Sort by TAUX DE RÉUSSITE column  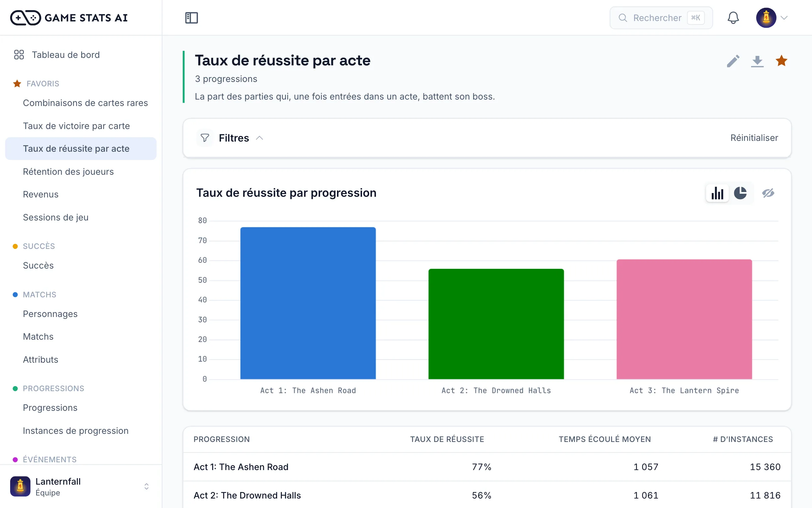pyautogui.click(x=447, y=439)
